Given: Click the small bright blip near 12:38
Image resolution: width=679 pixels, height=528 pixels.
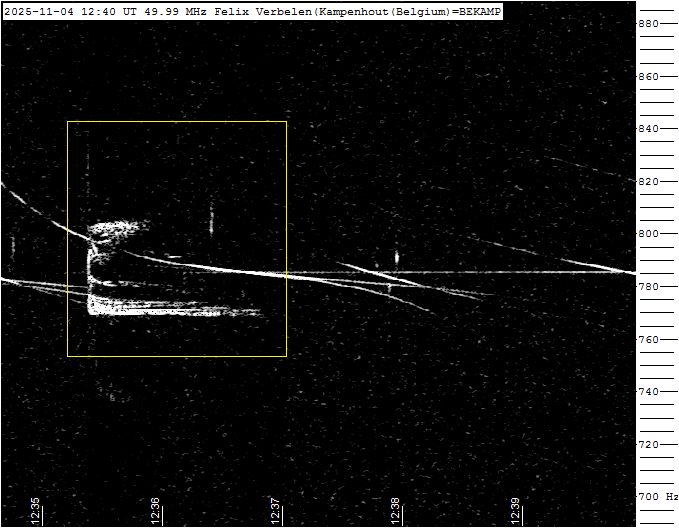Looking at the screenshot, I should 397,257.
